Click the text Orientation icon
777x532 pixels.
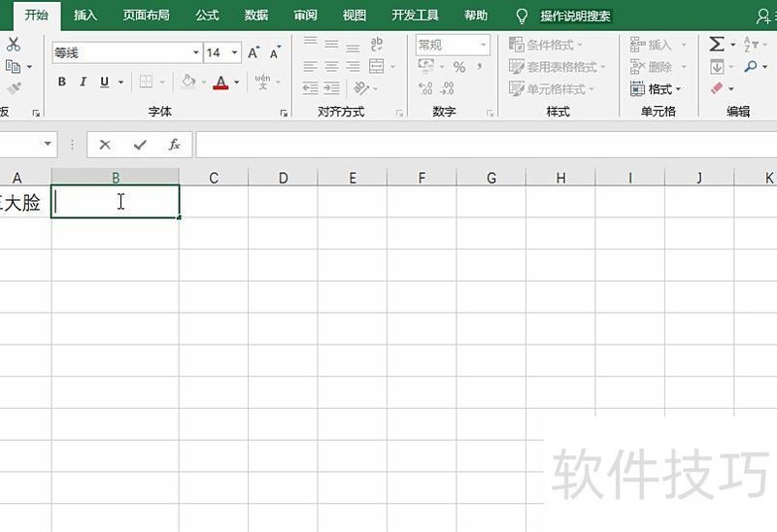(361, 88)
